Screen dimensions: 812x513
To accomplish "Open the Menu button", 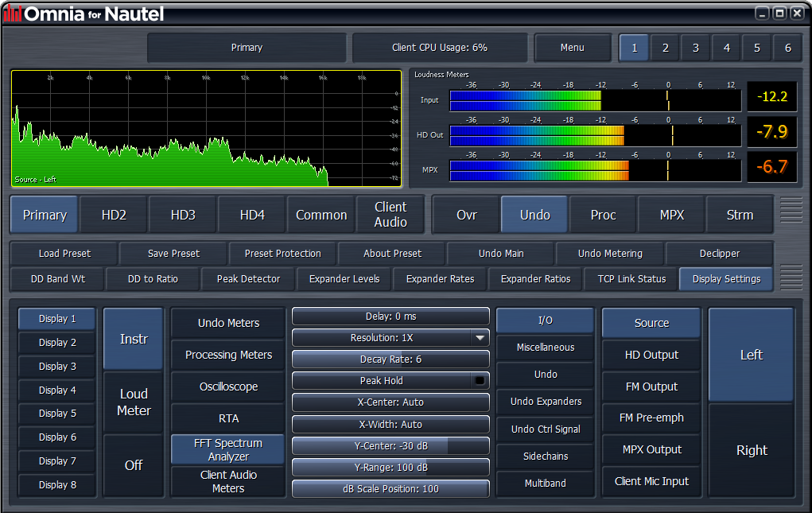I will coord(572,48).
